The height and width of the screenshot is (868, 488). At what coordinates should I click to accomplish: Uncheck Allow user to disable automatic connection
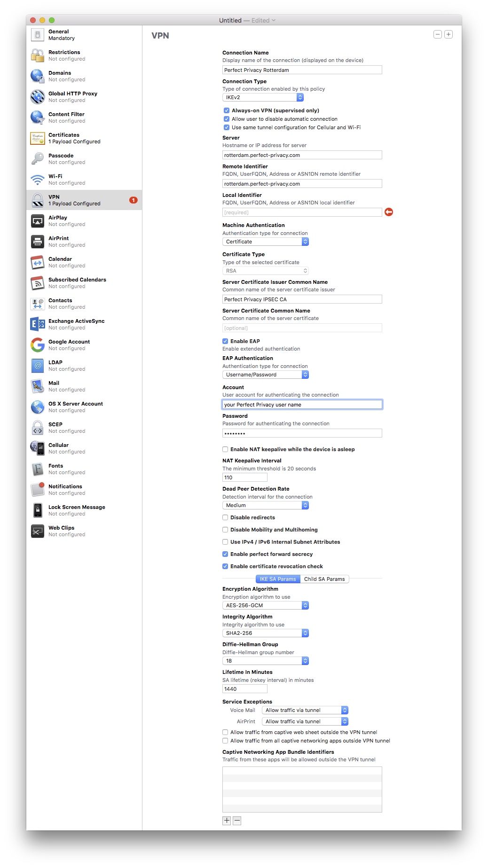coord(227,119)
